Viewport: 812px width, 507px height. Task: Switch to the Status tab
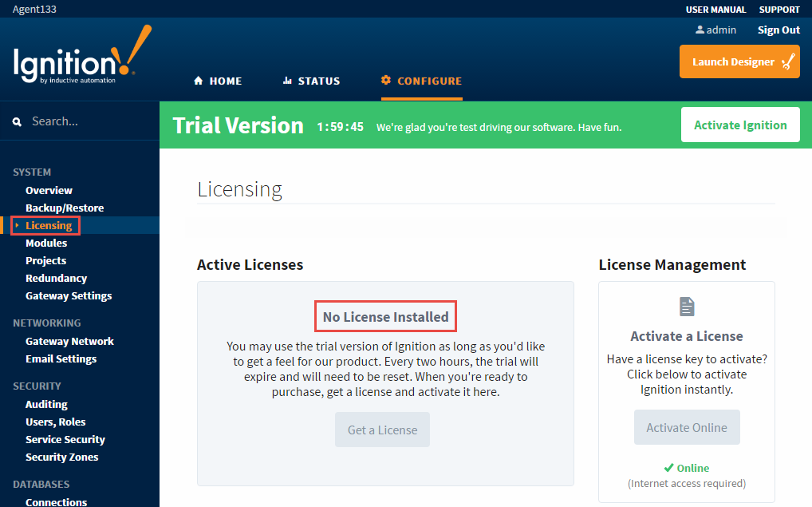click(x=311, y=81)
